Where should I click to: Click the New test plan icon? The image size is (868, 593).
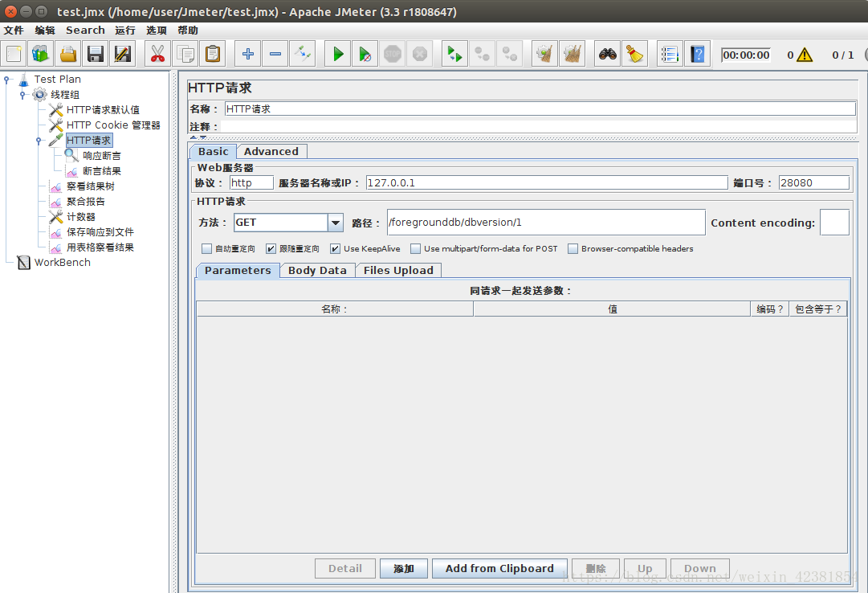[14, 55]
